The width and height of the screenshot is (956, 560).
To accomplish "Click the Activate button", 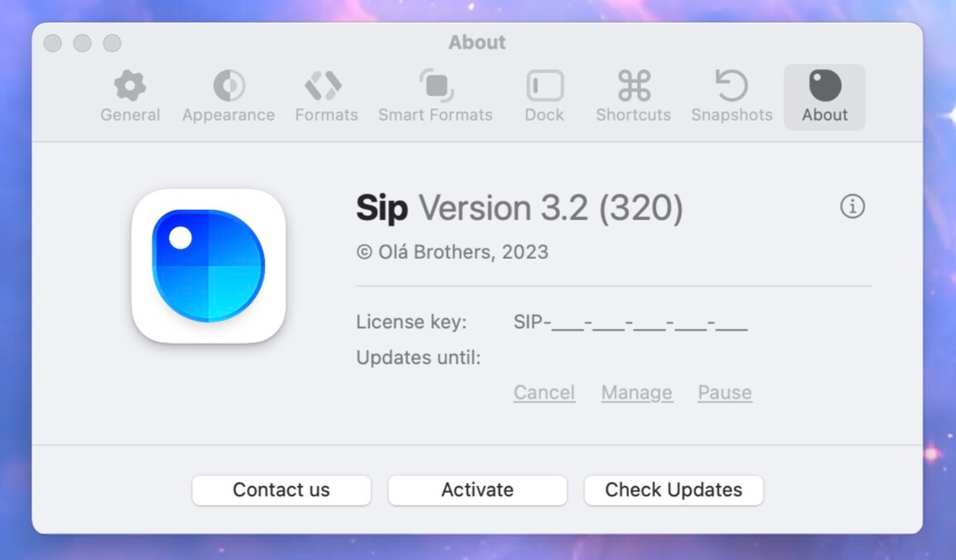I will [477, 490].
